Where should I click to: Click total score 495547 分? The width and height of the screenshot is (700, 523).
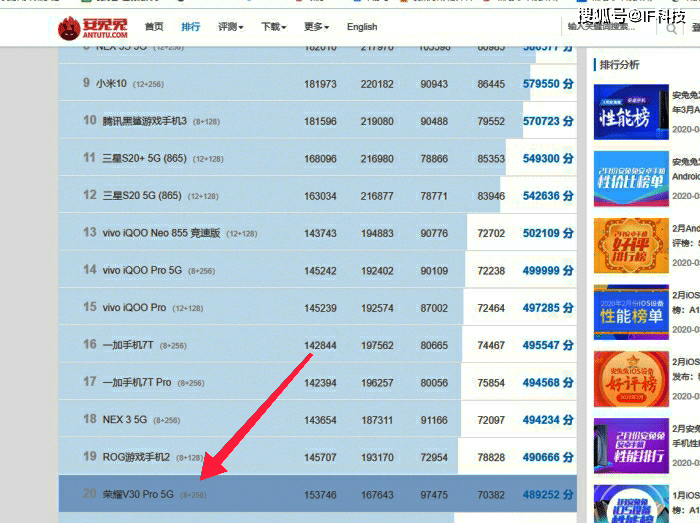(x=548, y=345)
